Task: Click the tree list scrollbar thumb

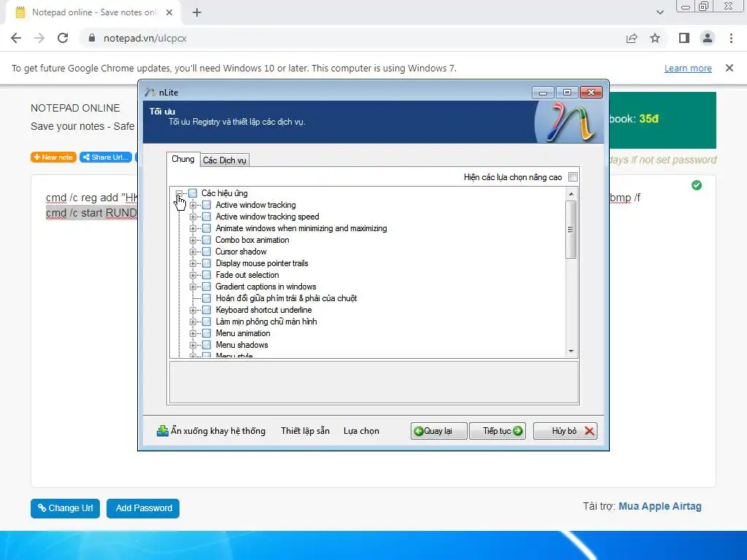Action: pyautogui.click(x=570, y=230)
